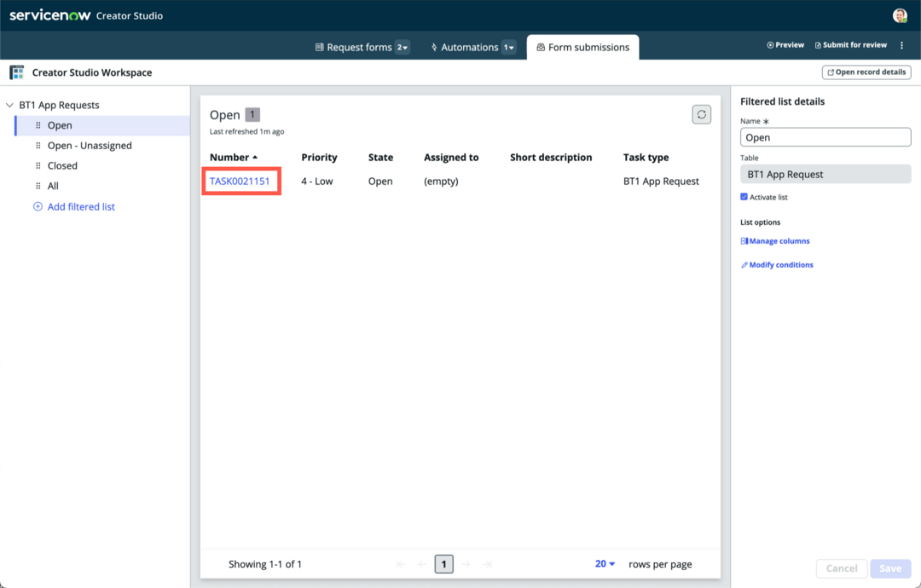Sort by the Assigned to column header
The height and width of the screenshot is (588, 921).
coord(451,158)
